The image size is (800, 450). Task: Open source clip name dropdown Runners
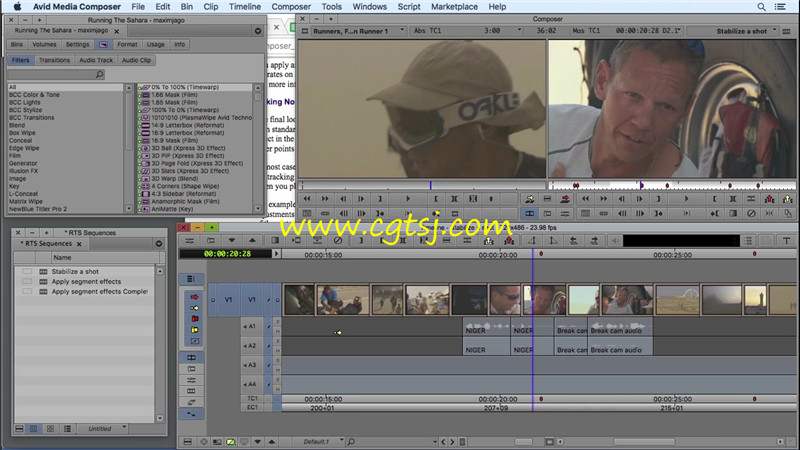(359, 31)
